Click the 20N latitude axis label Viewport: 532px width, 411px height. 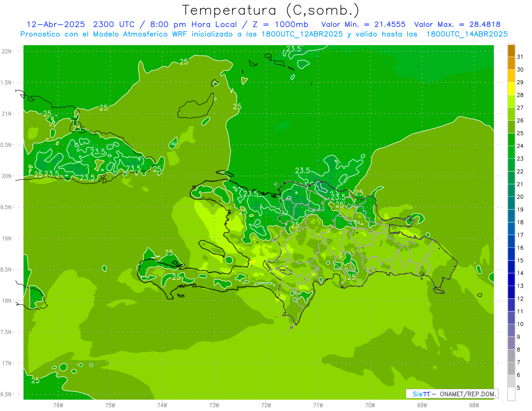[x=8, y=176]
